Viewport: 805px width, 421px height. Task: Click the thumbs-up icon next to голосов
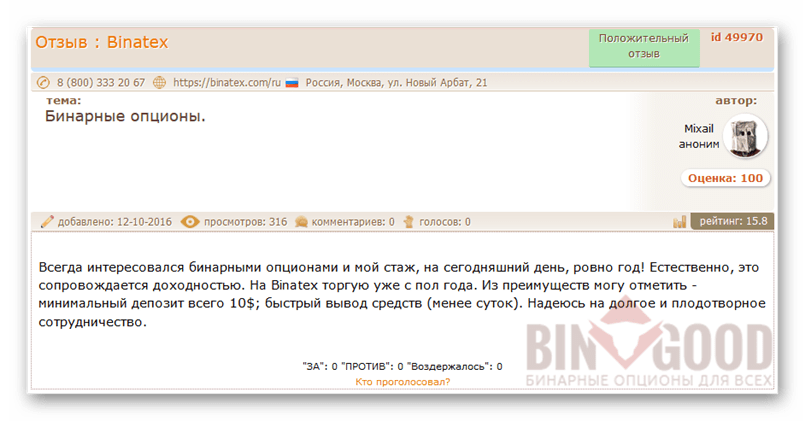(409, 222)
